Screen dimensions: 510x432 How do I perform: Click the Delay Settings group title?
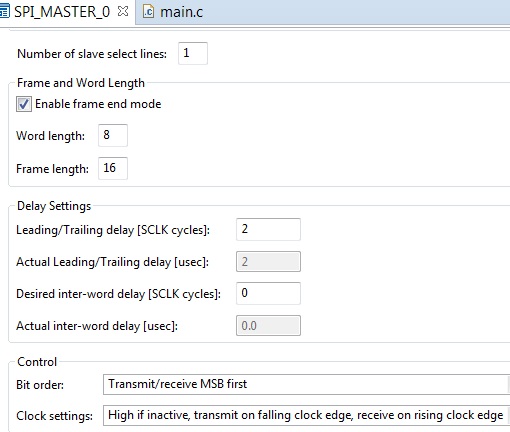[54, 206]
